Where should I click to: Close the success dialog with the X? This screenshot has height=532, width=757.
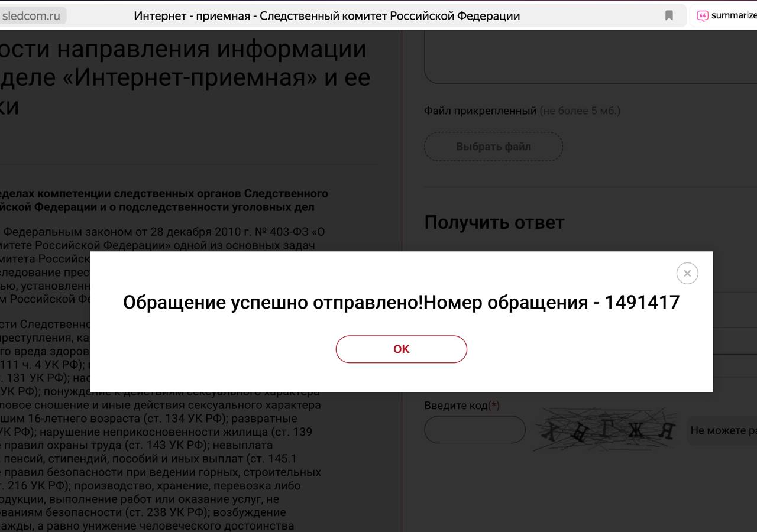pos(687,273)
